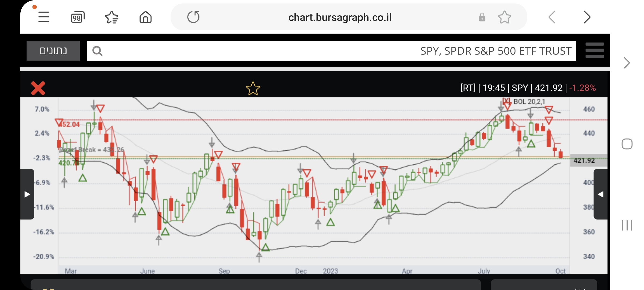Viewport: 644px width, 290px height.
Task: Navigate forward with browser forward arrow
Action: (587, 17)
